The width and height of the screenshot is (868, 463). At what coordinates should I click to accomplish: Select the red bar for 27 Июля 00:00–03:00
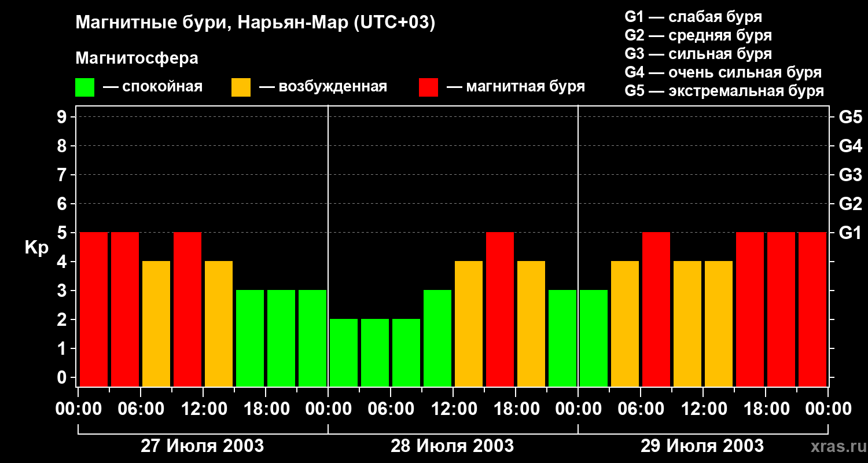(x=94, y=309)
